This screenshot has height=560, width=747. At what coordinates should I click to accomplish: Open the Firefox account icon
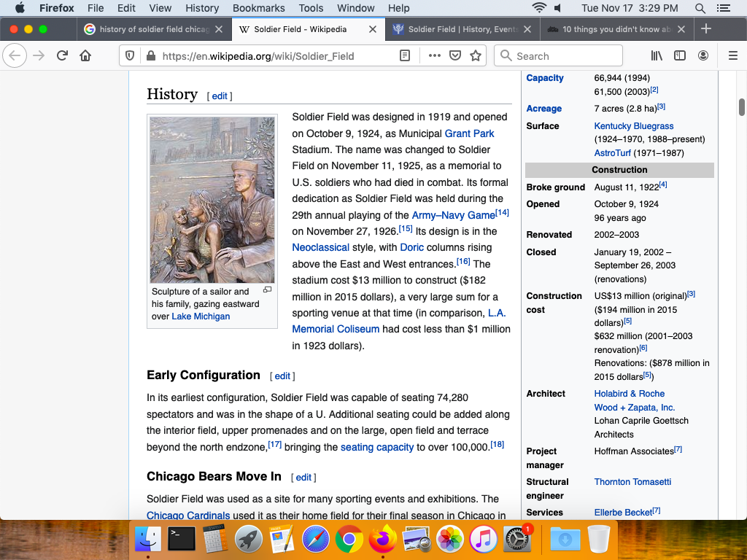tap(703, 56)
